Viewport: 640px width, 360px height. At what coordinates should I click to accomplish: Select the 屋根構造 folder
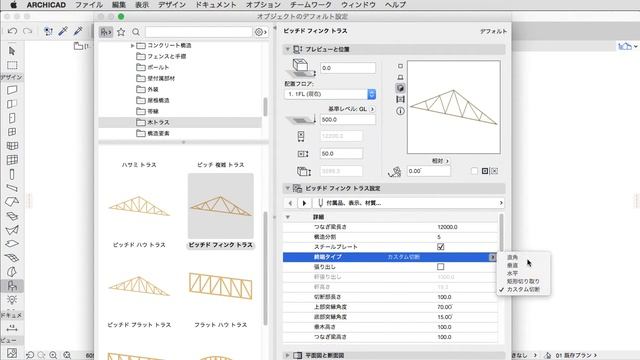click(x=158, y=100)
